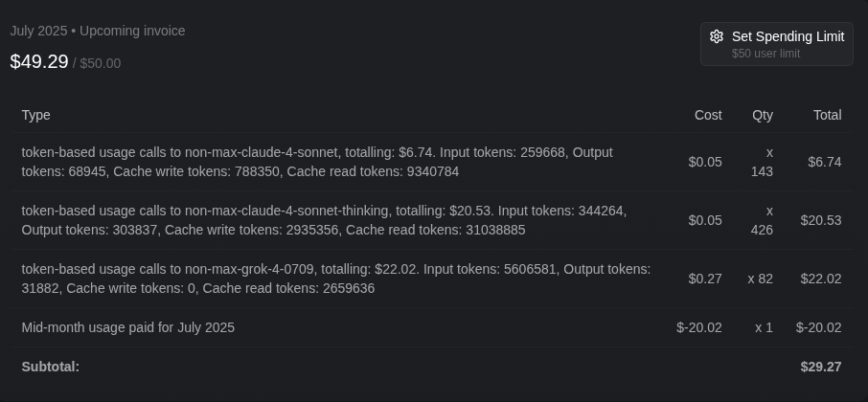Screen dimensions: 868x402
Task: Click the $29.27 subtotal amount
Action: (x=821, y=368)
